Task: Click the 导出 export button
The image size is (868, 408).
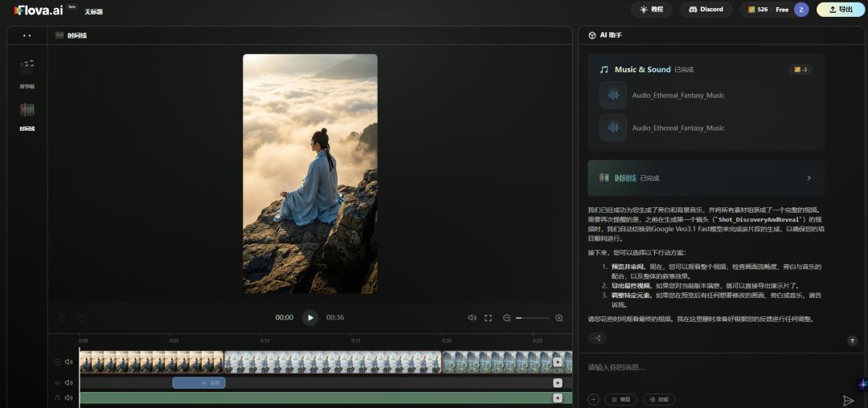Action: click(841, 10)
